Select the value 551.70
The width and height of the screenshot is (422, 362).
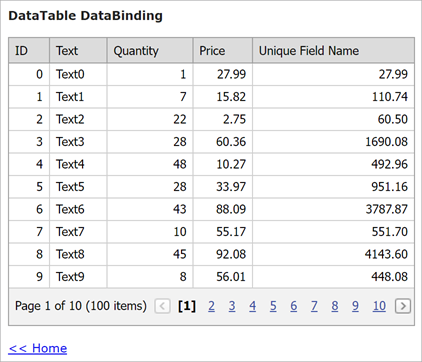[x=333, y=232]
